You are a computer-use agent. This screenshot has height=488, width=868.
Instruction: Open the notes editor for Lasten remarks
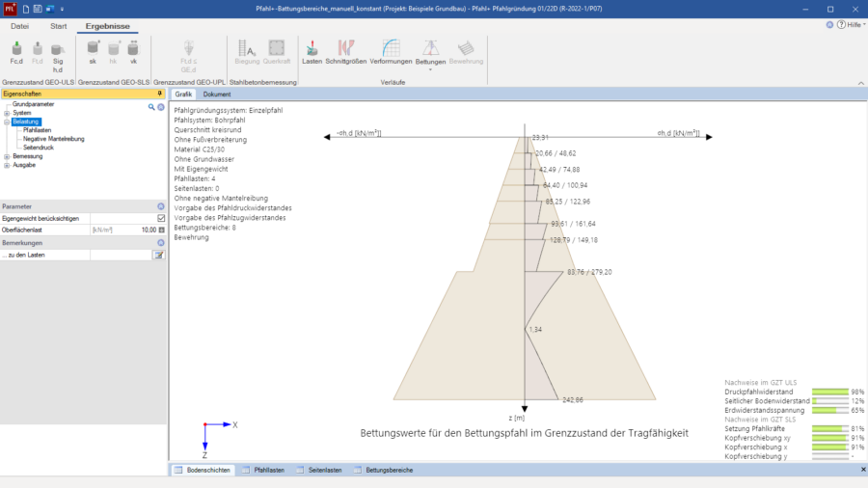point(159,255)
